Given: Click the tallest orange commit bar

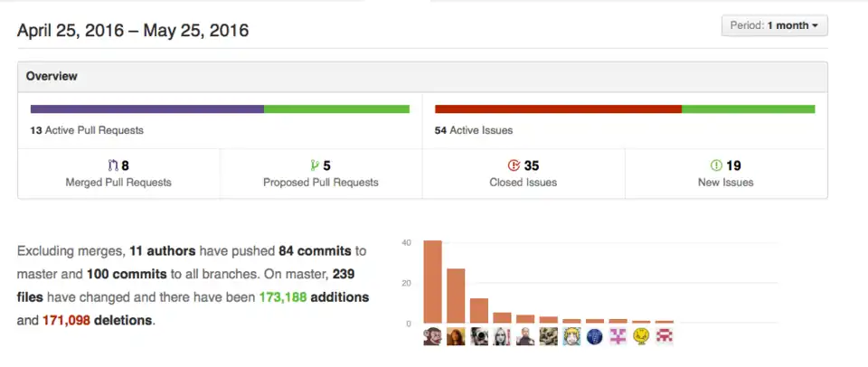Looking at the screenshot, I should click(432, 282).
